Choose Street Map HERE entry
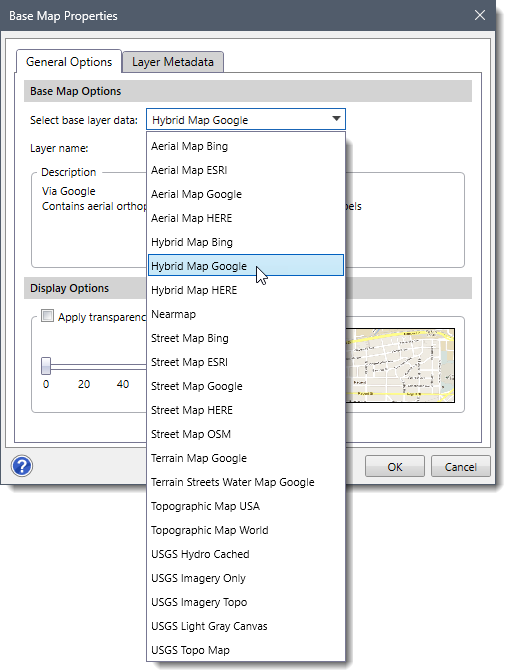The image size is (506, 670). point(246,410)
